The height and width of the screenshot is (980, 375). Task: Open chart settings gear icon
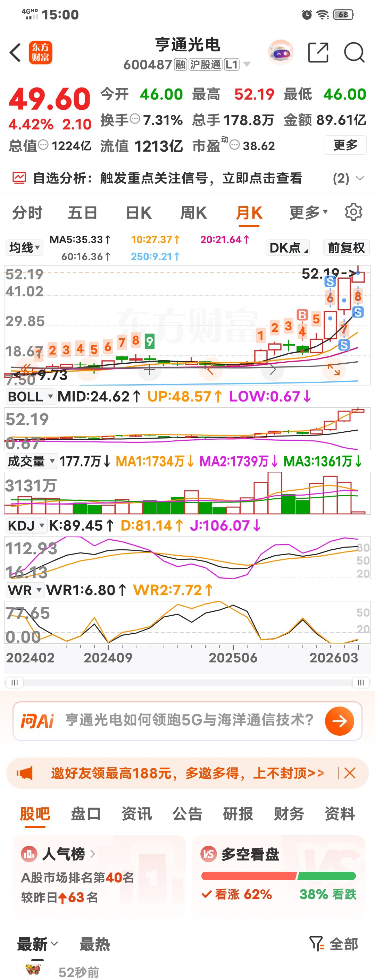pyautogui.click(x=353, y=212)
